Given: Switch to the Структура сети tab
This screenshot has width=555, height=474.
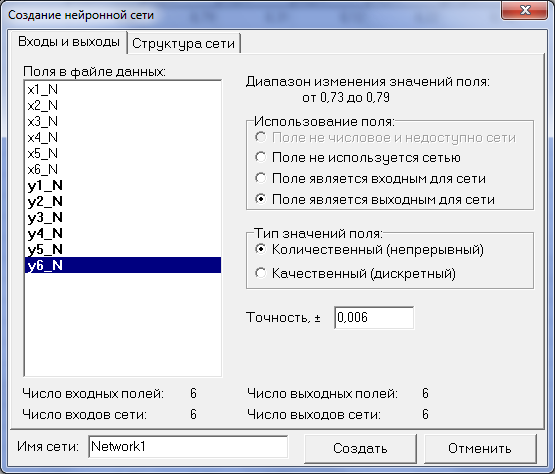Looking at the screenshot, I should coord(183,44).
